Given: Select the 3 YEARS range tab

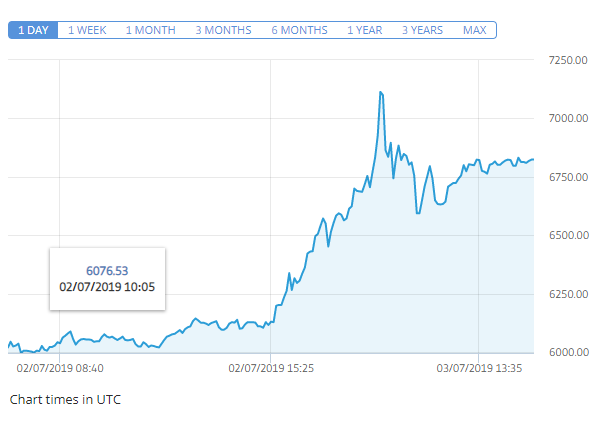Looking at the screenshot, I should (422, 30).
